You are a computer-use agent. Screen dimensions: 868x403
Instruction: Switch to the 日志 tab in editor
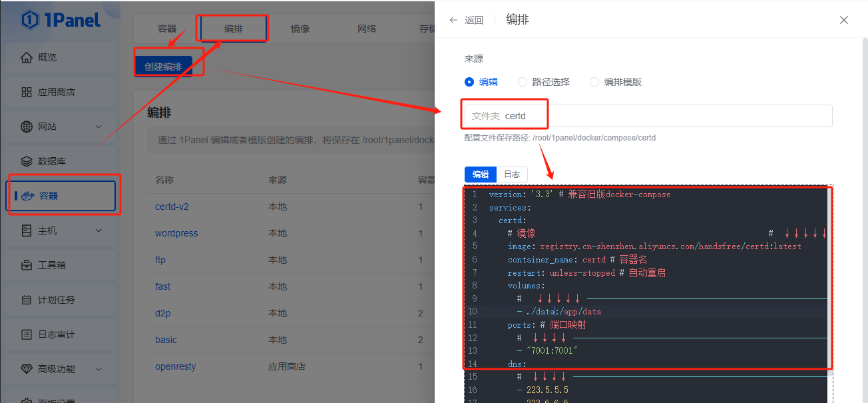point(512,175)
